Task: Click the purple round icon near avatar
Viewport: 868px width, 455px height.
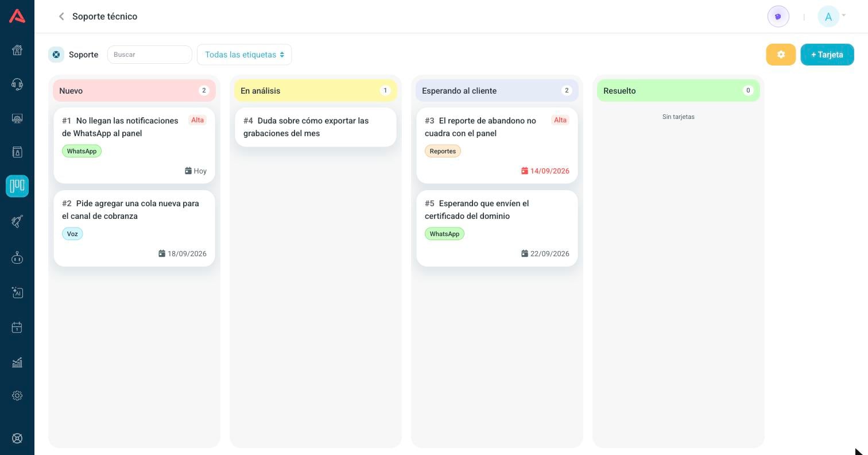Action: pyautogui.click(x=778, y=17)
